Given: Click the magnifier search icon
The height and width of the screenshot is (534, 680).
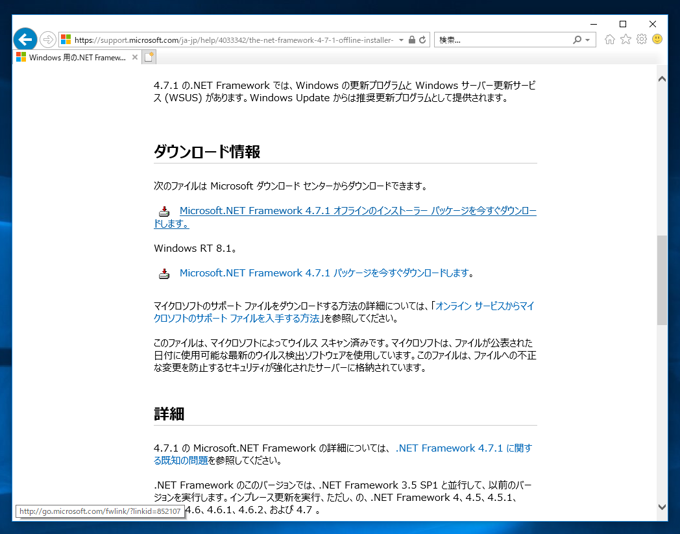Looking at the screenshot, I should pyautogui.click(x=577, y=40).
